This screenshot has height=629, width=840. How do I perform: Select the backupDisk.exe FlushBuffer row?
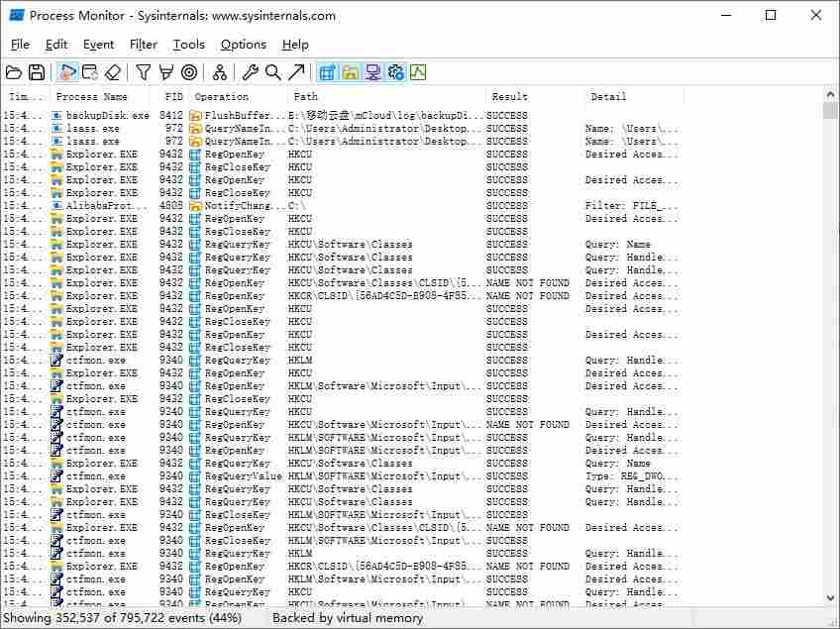tap(343, 115)
